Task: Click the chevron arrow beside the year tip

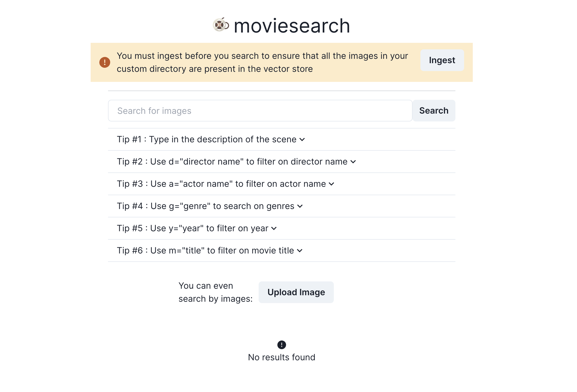Action: (274, 229)
